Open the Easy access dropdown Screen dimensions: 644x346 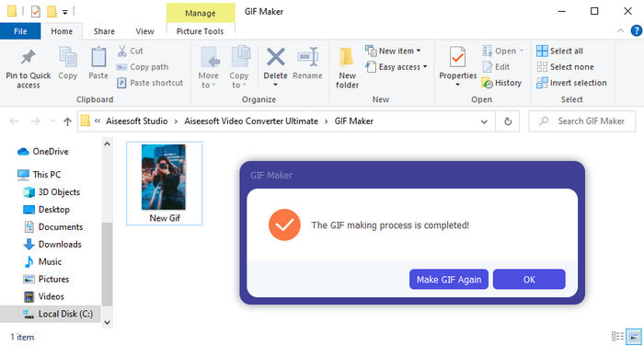(397, 67)
